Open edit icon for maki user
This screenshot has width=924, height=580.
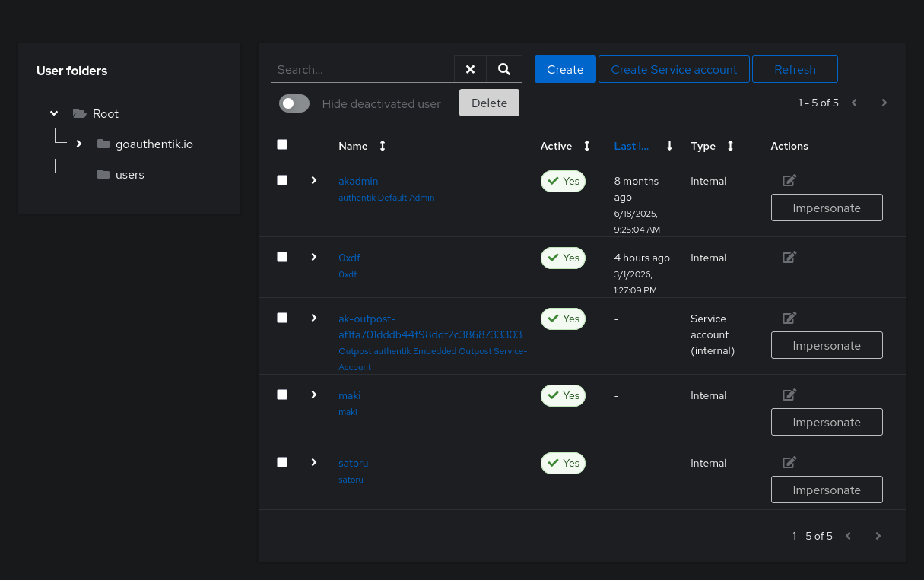click(789, 395)
